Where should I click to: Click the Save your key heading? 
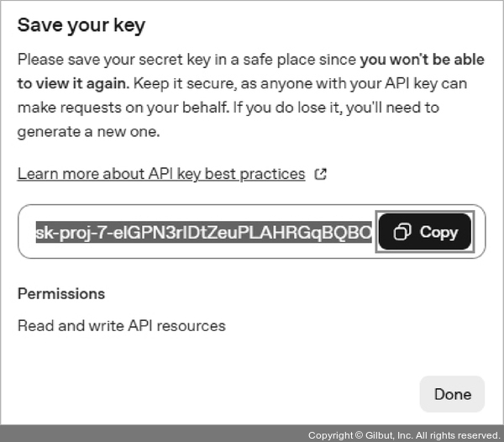[81, 25]
